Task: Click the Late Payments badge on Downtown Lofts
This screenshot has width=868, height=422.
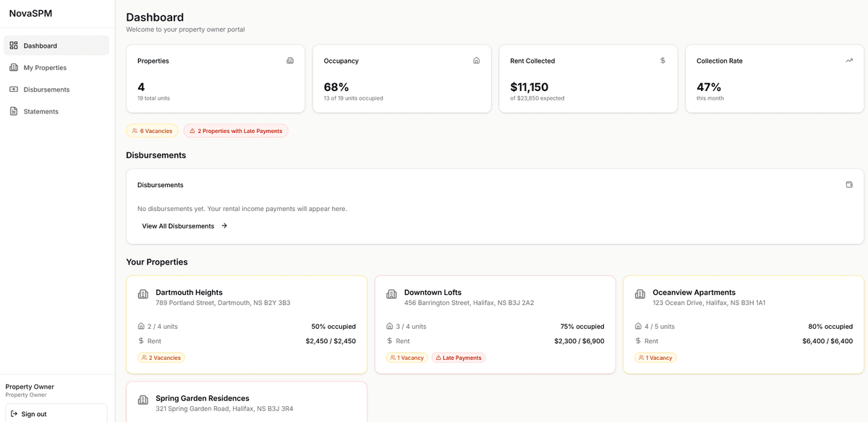Action: pyautogui.click(x=459, y=357)
